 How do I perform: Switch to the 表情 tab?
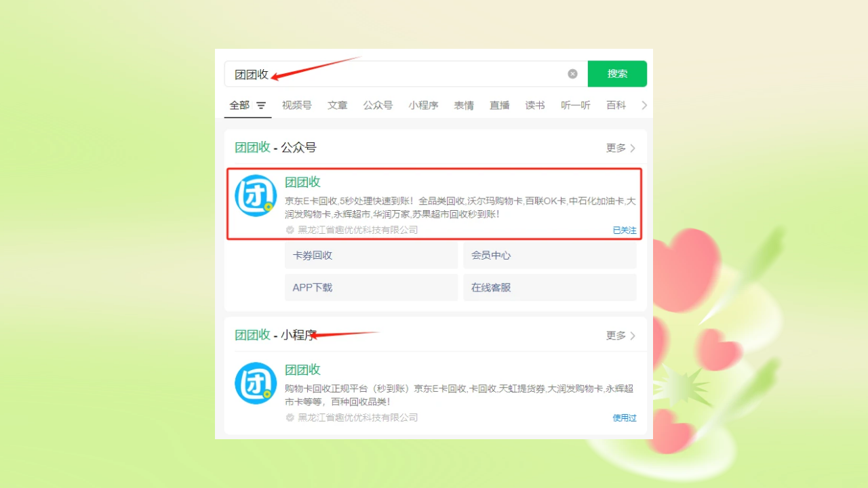tap(464, 105)
